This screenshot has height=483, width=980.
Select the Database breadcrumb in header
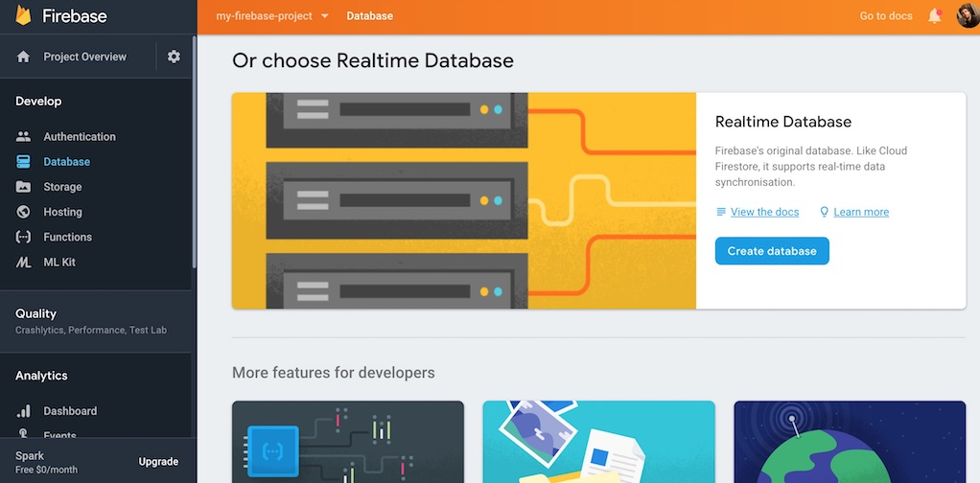(x=370, y=16)
